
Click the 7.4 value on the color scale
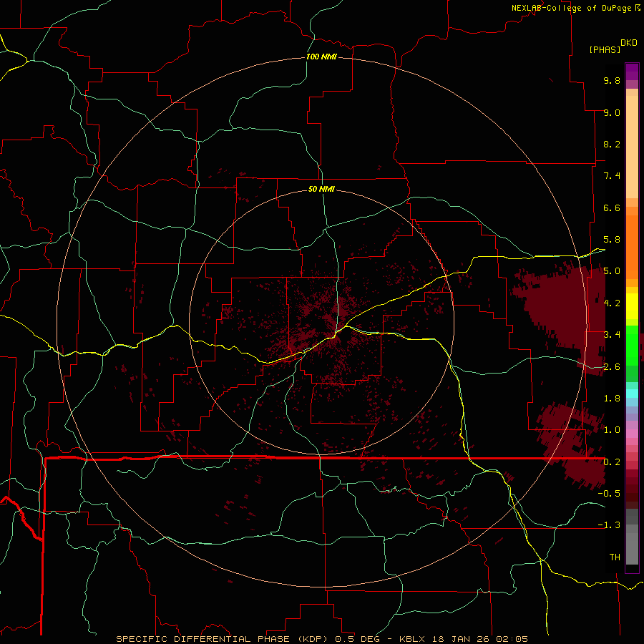612,176
